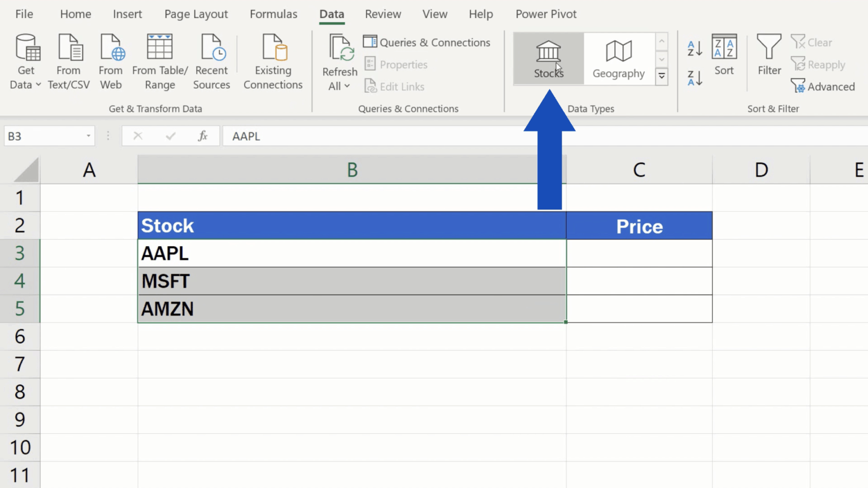Select the column C header
Viewport: 868px width, 488px height.
(639, 169)
